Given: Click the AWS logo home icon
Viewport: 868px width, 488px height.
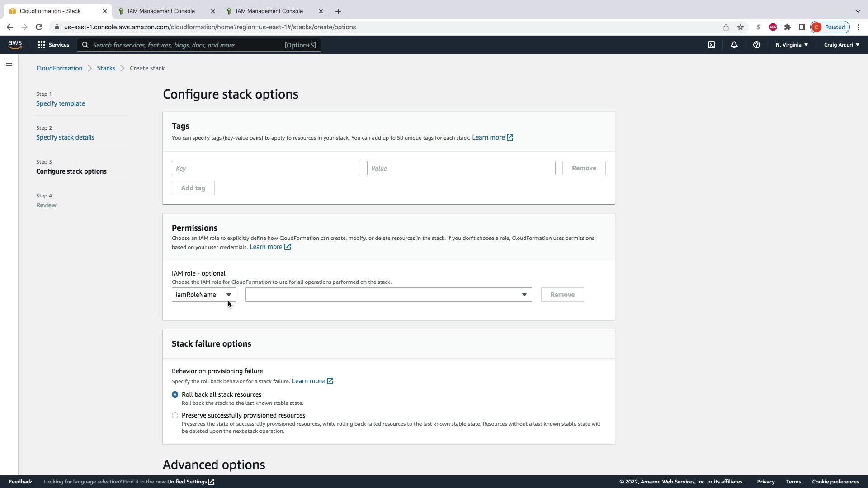Looking at the screenshot, I should point(15,44).
